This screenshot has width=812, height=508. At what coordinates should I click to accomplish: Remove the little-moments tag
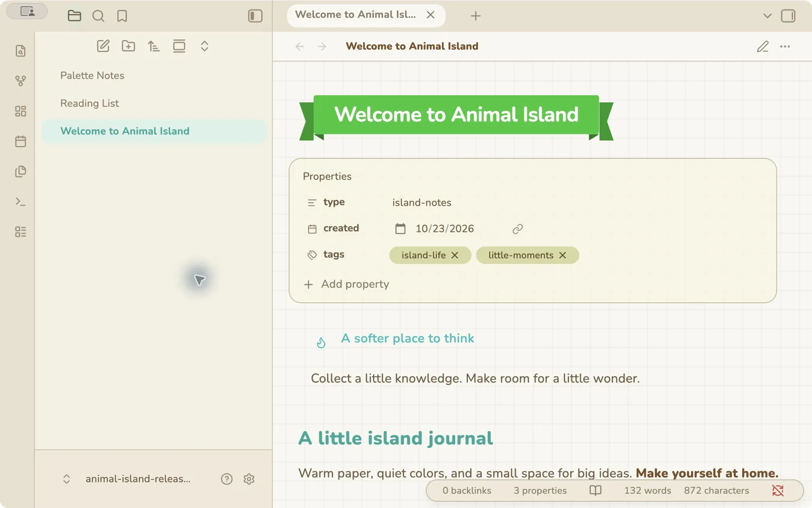click(562, 255)
